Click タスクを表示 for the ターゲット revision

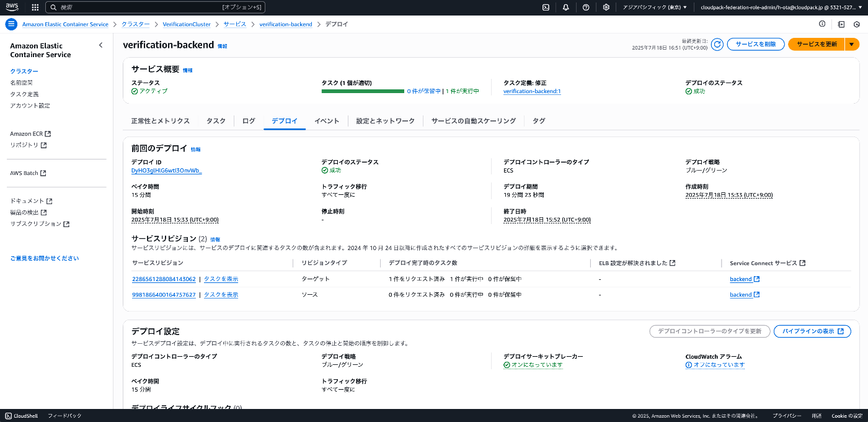221,279
